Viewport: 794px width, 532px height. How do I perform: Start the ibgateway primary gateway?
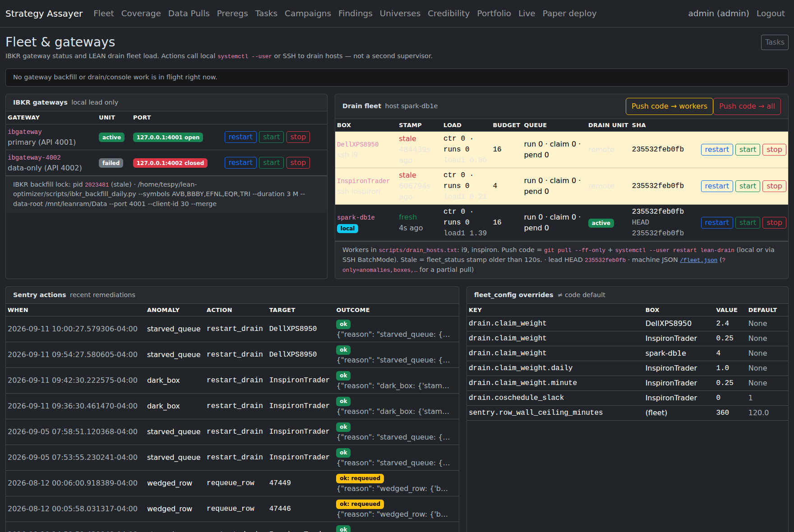272,137
